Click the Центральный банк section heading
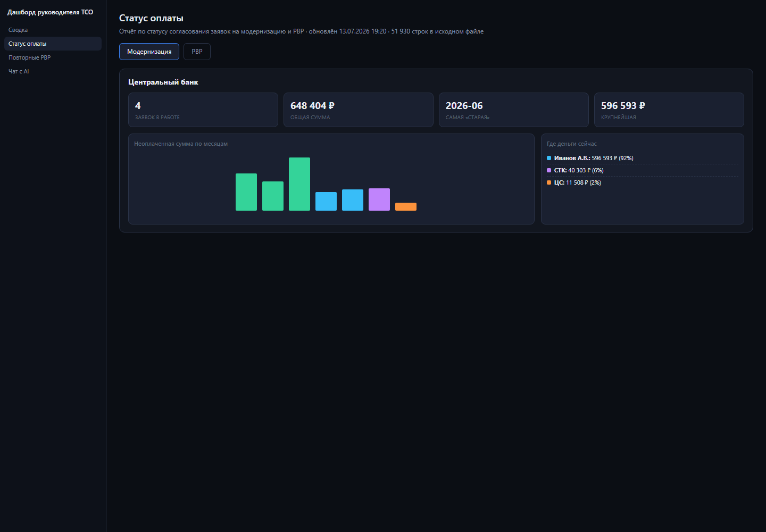Screen dimensions: 766x532 tap(163, 82)
